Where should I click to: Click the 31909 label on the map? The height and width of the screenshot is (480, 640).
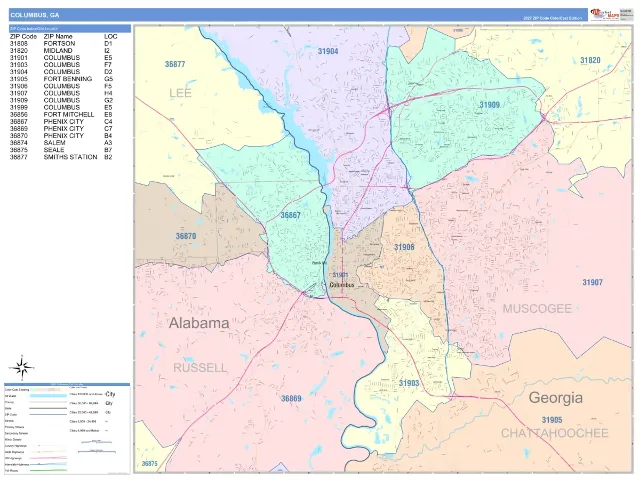489,105
